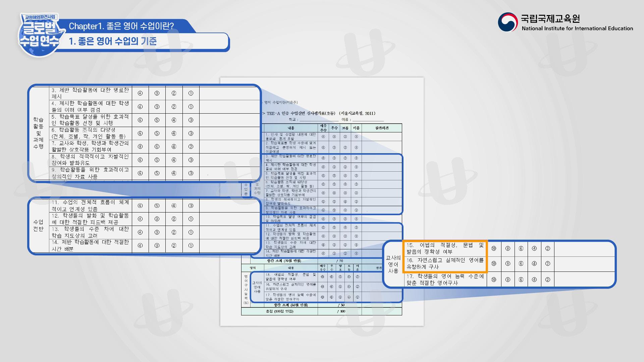Select score ⑧ for item 7 상호작용 기회부여
This screenshot has width=644, height=362.
tap(140, 146)
